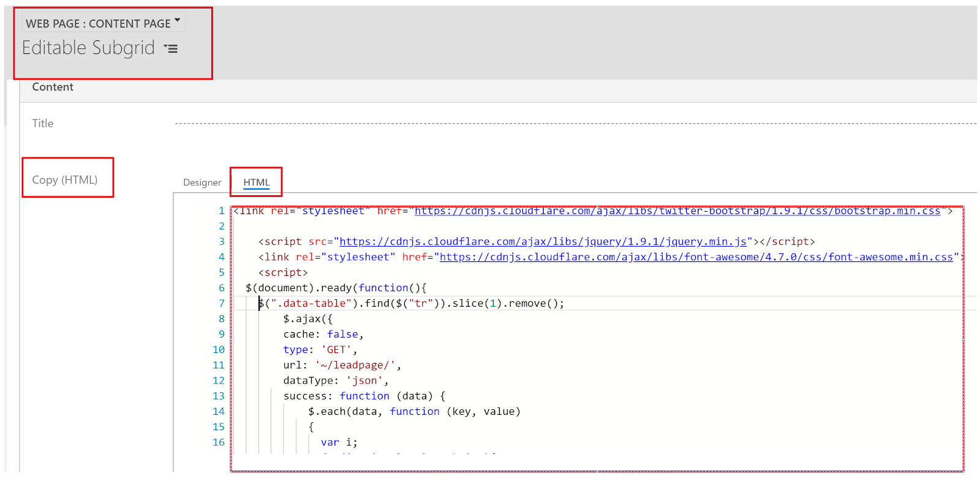Click line number 16 in the gutter
The width and height of the screenshot is (980, 484).
click(x=219, y=442)
